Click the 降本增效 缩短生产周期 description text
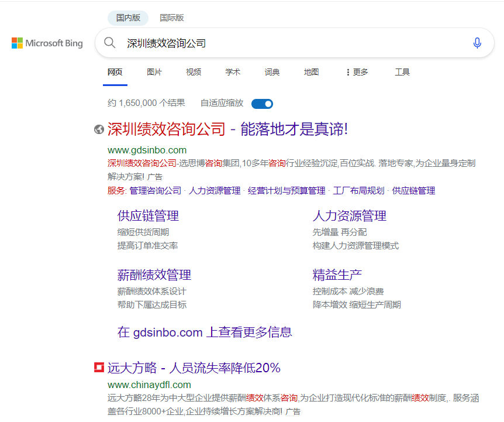Screen dimensions: 504x422 tap(357, 304)
